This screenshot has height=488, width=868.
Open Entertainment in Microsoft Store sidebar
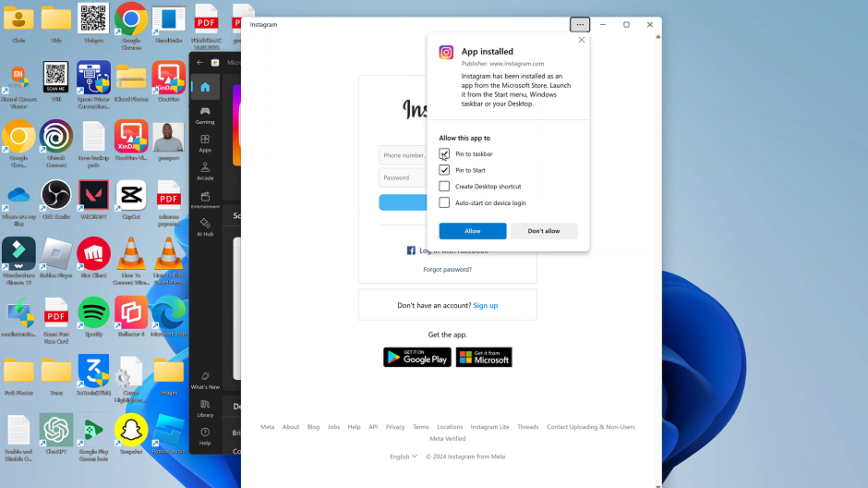click(205, 200)
